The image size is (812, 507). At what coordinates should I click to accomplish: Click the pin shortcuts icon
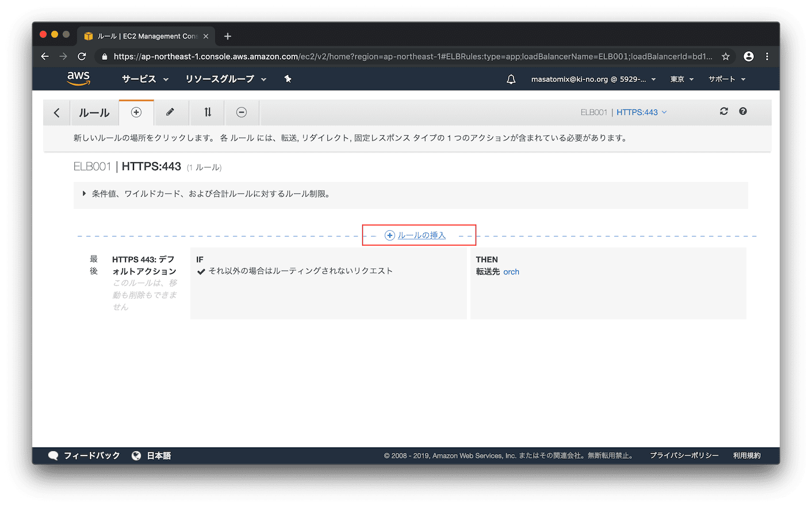[x=288, y=79]
